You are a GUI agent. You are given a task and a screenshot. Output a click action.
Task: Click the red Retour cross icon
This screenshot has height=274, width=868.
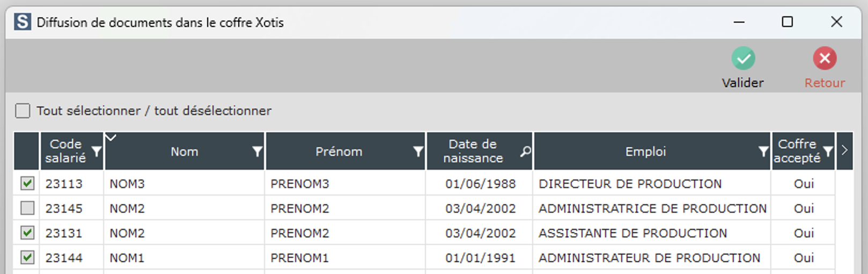click(825, 59)
